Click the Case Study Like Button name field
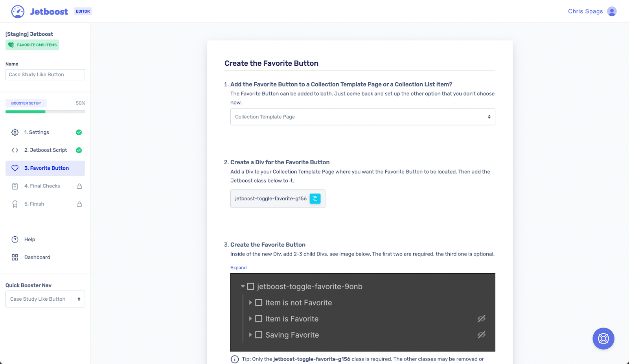 (45, 74)
